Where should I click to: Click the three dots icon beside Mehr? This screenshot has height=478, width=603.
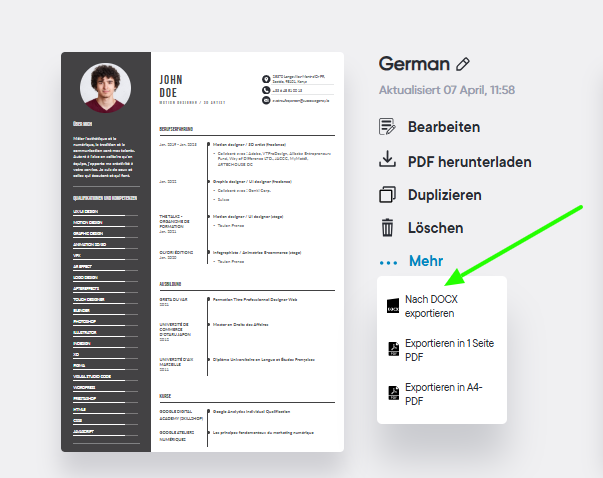click(x=388, y=263)
